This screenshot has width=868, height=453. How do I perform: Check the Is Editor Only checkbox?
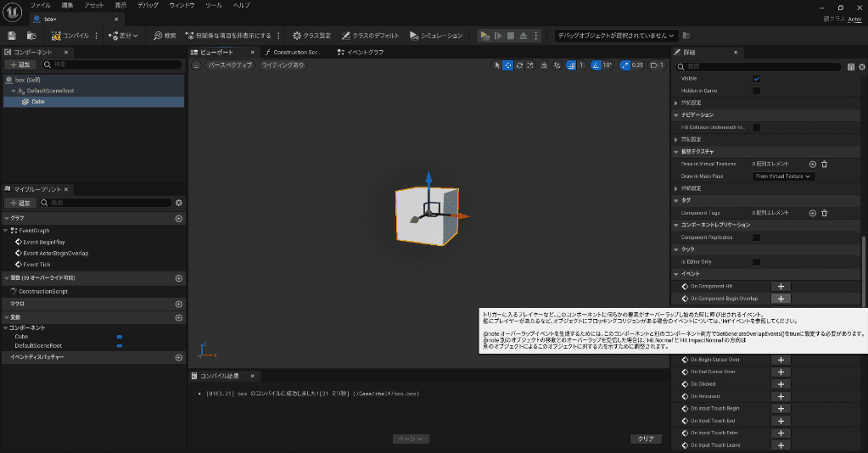coord(756,262)
